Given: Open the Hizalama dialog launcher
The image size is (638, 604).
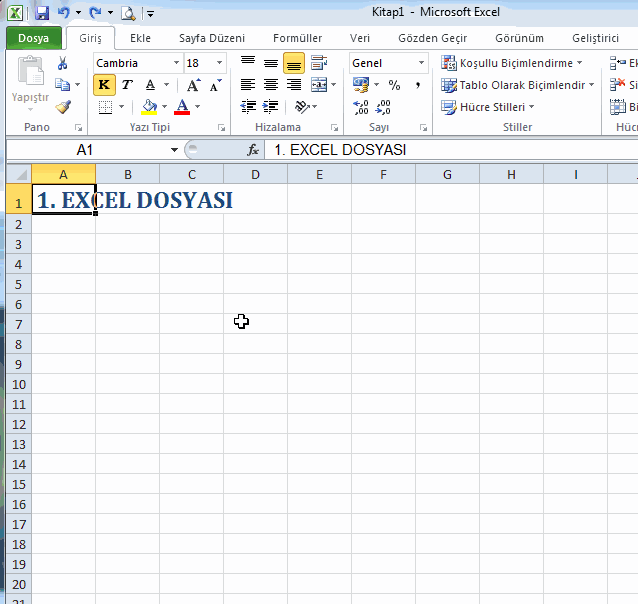Looking at the screenshot, I should tap(334, 128).
